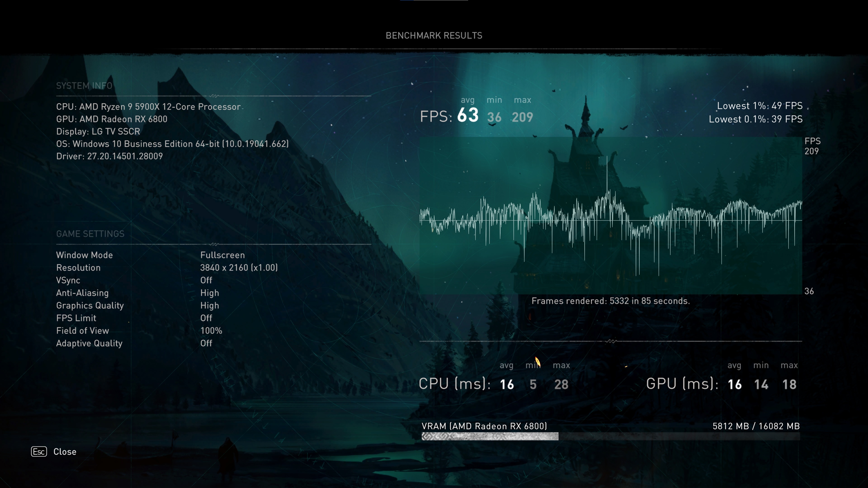The height and width of the screenshot is (488, 868).
Task: Click the Graphics Quality setting label
Action: [x=90, y=305]
